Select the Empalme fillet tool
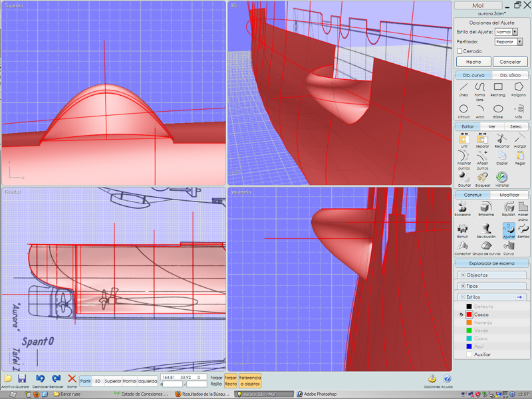532x399 pixels. tap(486, 209)
